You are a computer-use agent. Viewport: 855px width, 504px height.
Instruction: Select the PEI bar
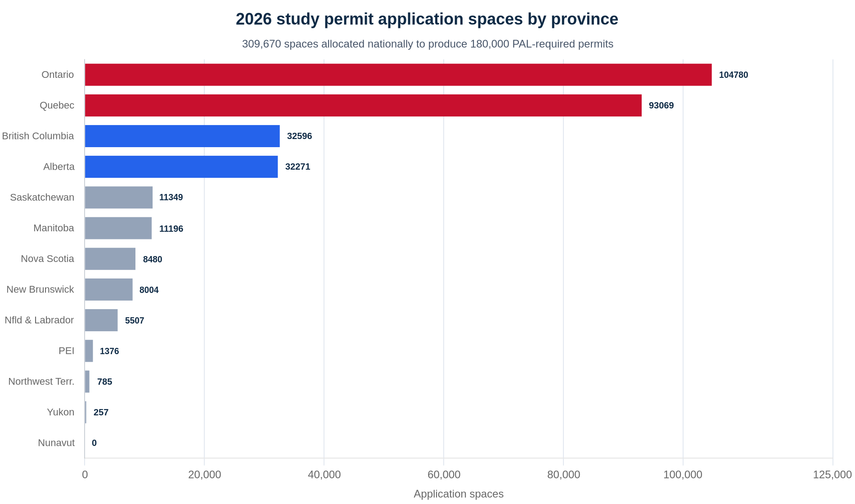[x=89, y=351]
